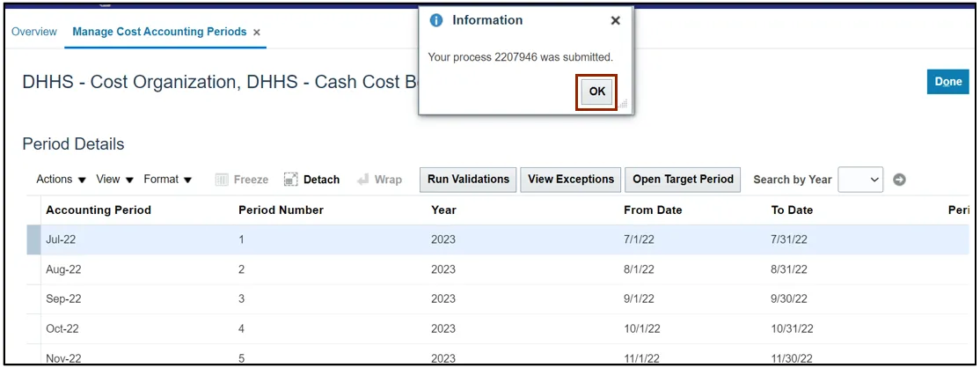
Task: Click the Detach table icon
Action: 290,180
